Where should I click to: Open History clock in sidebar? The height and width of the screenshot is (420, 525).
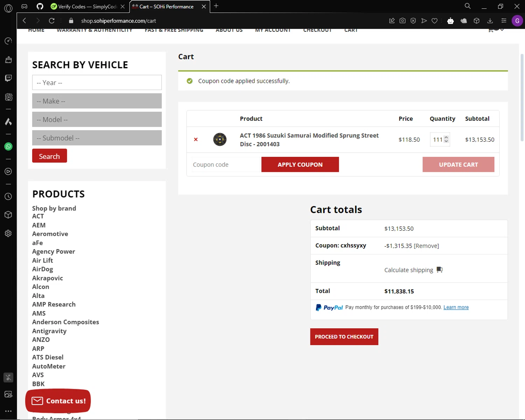8,196
